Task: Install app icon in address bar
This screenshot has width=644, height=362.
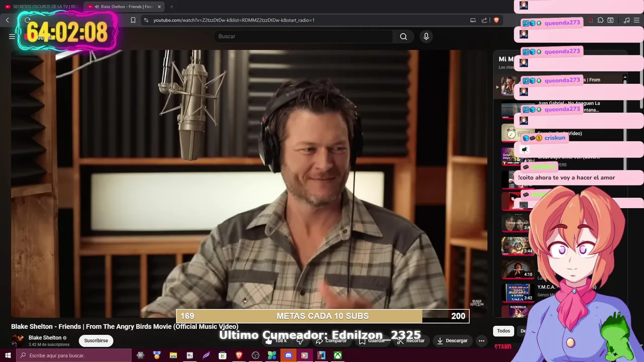Action: 473,20
